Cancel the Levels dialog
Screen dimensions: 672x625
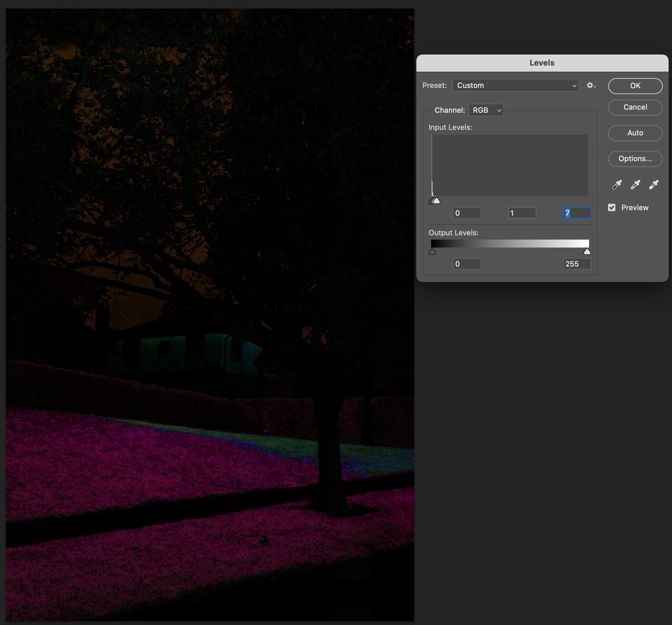click(x=635, y=107)
